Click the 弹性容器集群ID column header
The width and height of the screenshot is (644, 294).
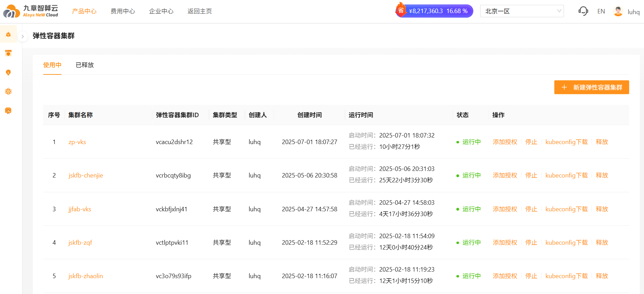pyautogui.click(x=177, y=115)
